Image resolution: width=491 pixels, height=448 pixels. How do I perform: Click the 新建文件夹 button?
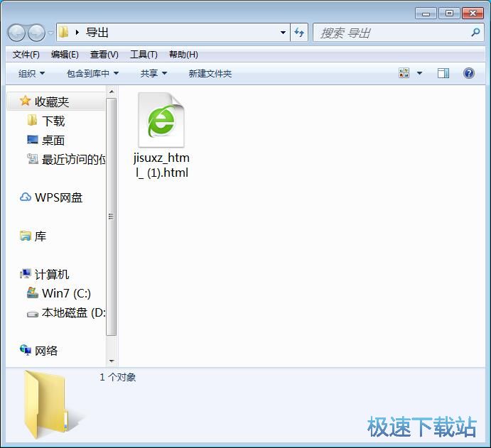point(210,74)
